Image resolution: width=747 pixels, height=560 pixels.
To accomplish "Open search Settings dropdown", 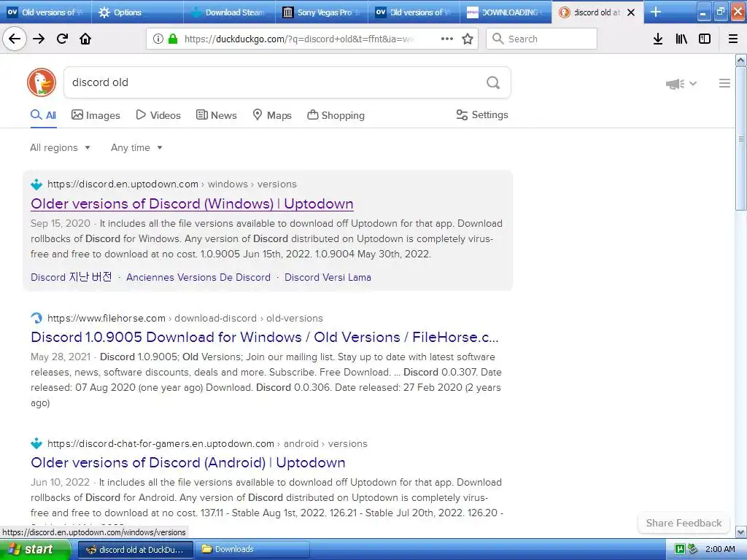I will (482, 114).
